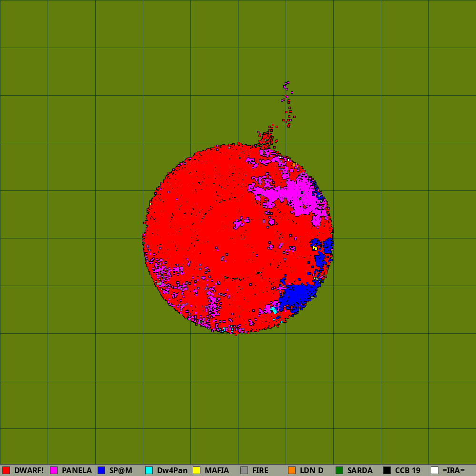Click the yellow MAFIA legend swatch
The height and width of the screenshot is (476, 476).
click(x=197, y=470)
